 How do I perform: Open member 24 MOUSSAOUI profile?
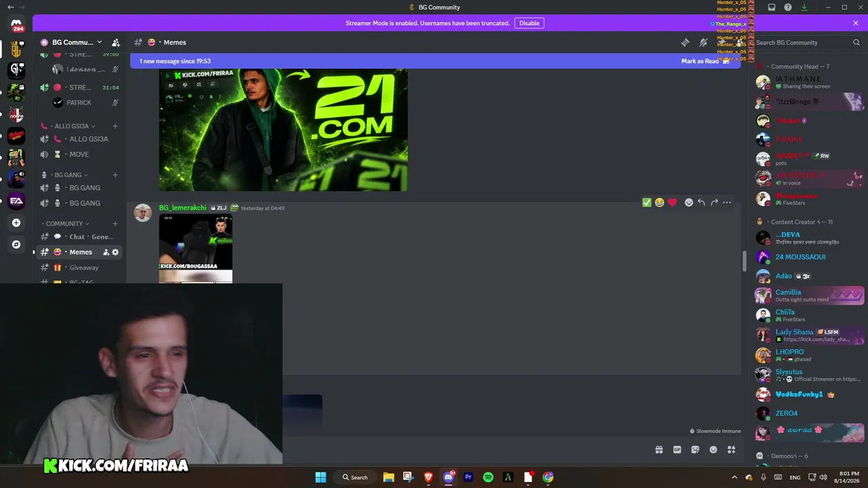tap(810, 257)
